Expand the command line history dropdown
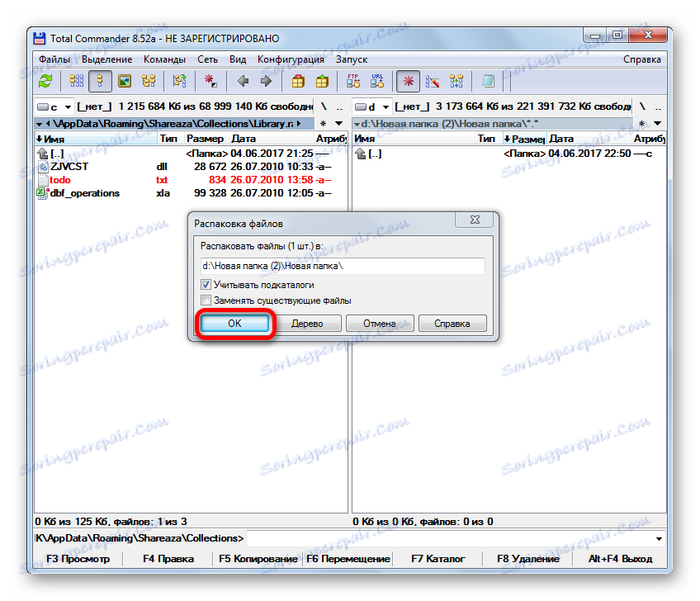This screenshot has height=601, width=700. point(659,538)
